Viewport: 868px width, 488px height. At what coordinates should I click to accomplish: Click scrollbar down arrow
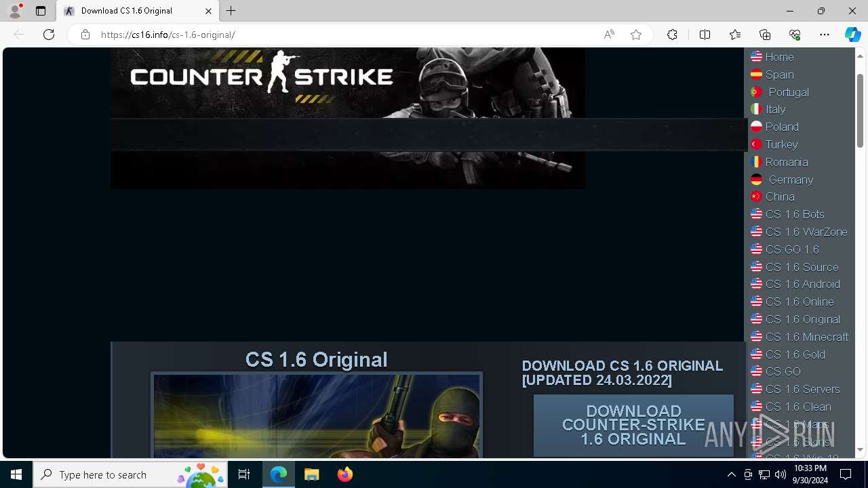pyautogui.click(x=860, y=449)
